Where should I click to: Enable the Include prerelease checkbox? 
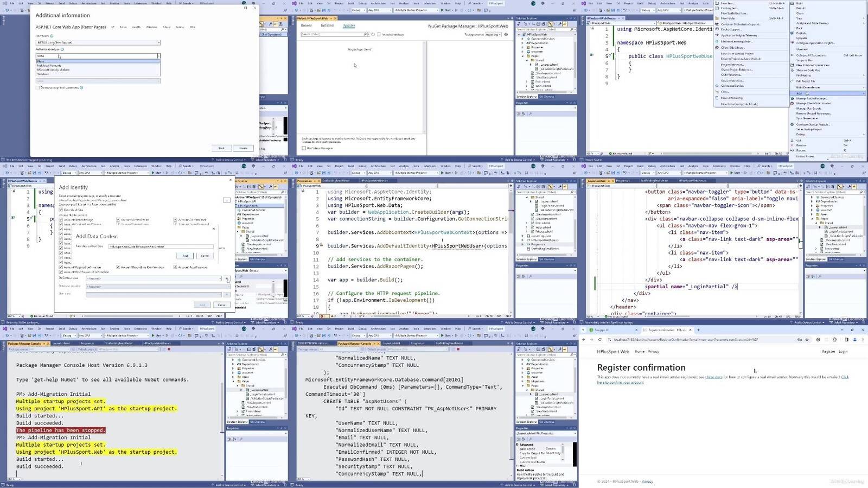(x=379, y=34)
